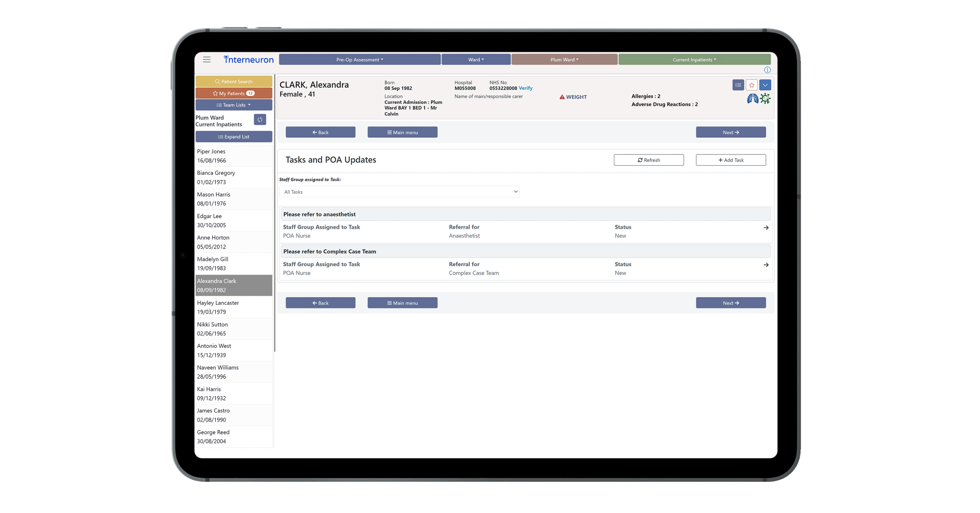
Task: Click the green virus icon
Action: point(765,99)
